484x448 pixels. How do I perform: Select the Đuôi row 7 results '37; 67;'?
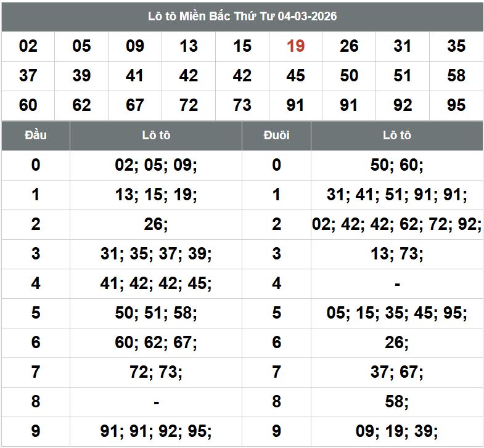coord(397,372)
